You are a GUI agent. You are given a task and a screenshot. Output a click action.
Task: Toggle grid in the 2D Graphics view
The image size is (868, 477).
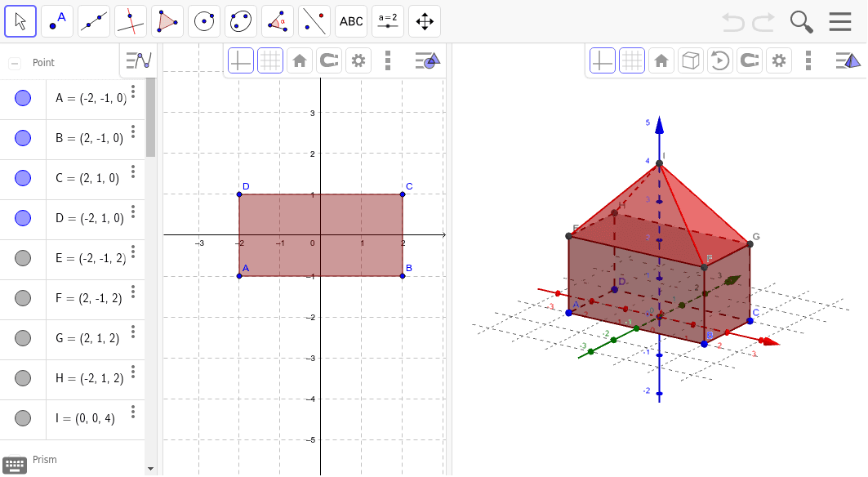(270, 60)
